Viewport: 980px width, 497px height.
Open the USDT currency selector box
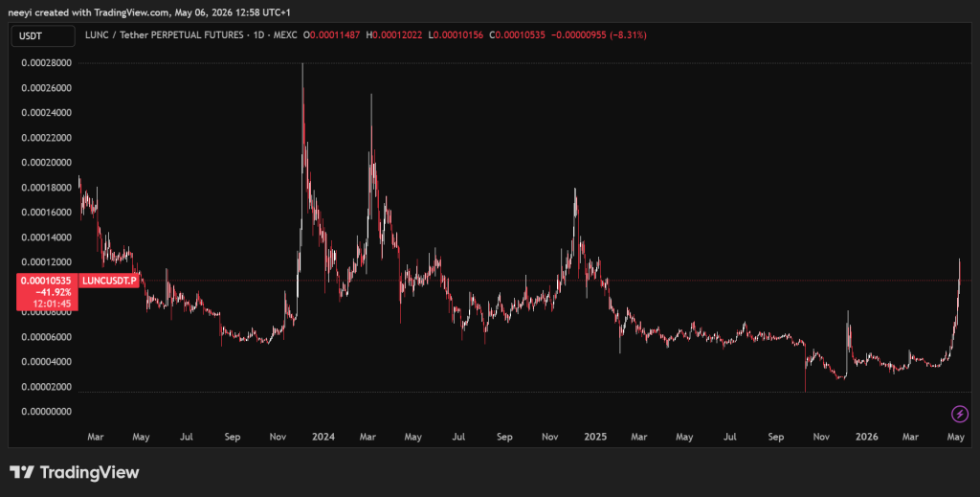pyautogui.click(x=43, y=36)
